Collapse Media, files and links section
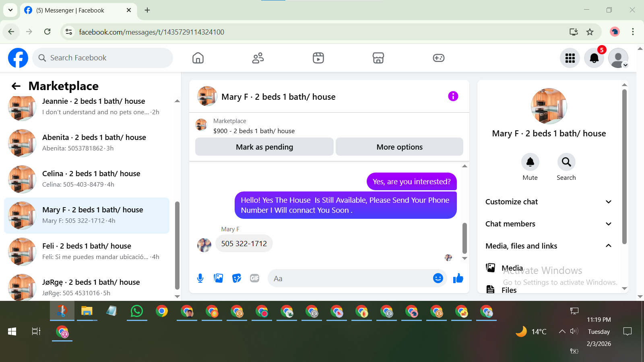Image resolution: width=644 pixels, height=362 pixels. (x=548, y=246)
